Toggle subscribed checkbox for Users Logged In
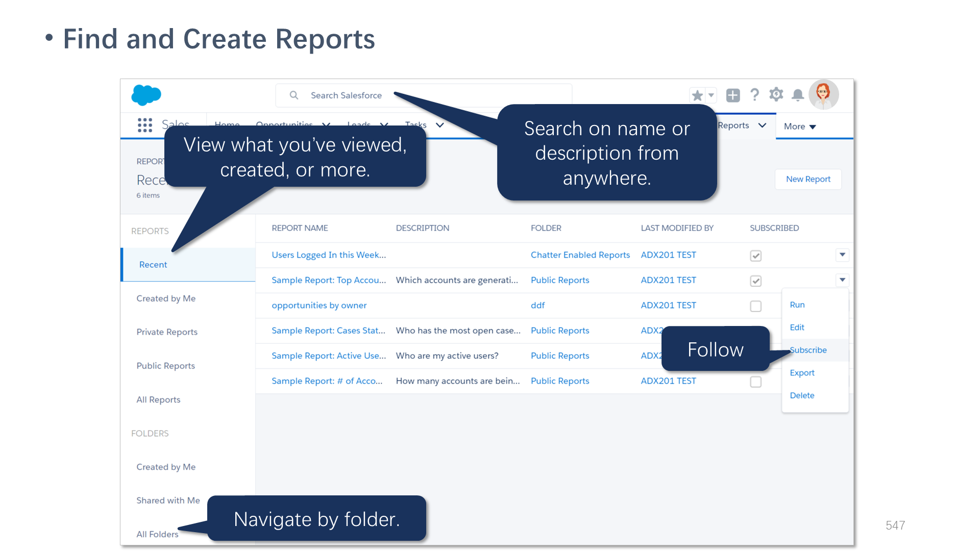980x551 pixels. (x=755, y=256)
